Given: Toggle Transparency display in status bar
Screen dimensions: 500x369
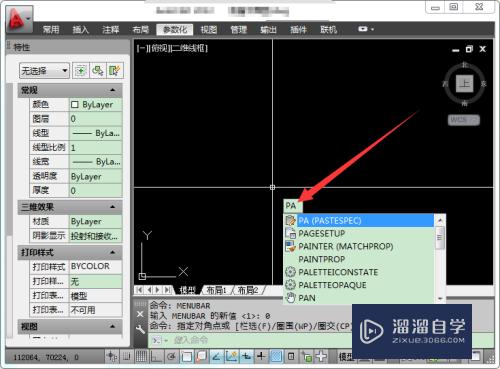Looking at the screenshot, I should click(276, 357).
